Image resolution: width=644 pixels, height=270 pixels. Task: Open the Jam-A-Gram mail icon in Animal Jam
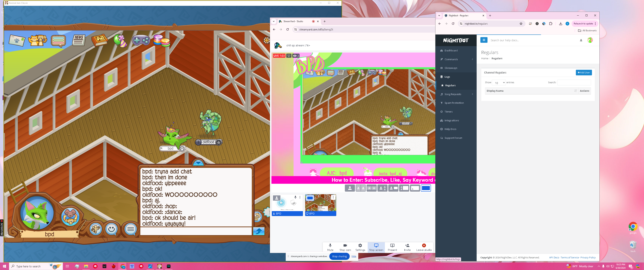[17, 40]
